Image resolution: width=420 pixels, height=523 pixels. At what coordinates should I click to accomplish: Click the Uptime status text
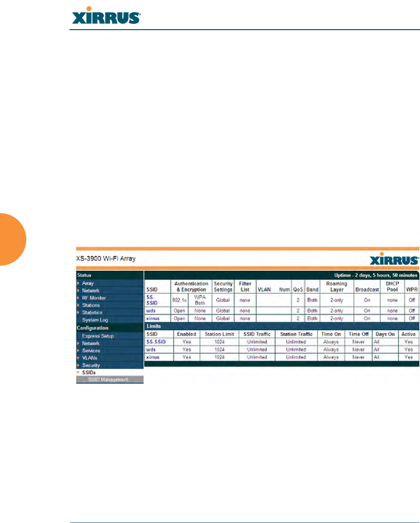[x=376, y=275]
